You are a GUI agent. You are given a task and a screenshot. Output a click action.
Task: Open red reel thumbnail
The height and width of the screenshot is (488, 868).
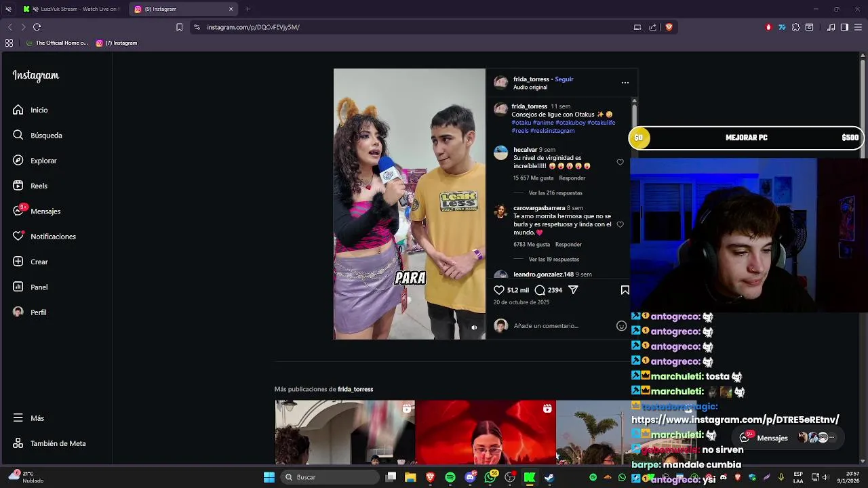485,432
